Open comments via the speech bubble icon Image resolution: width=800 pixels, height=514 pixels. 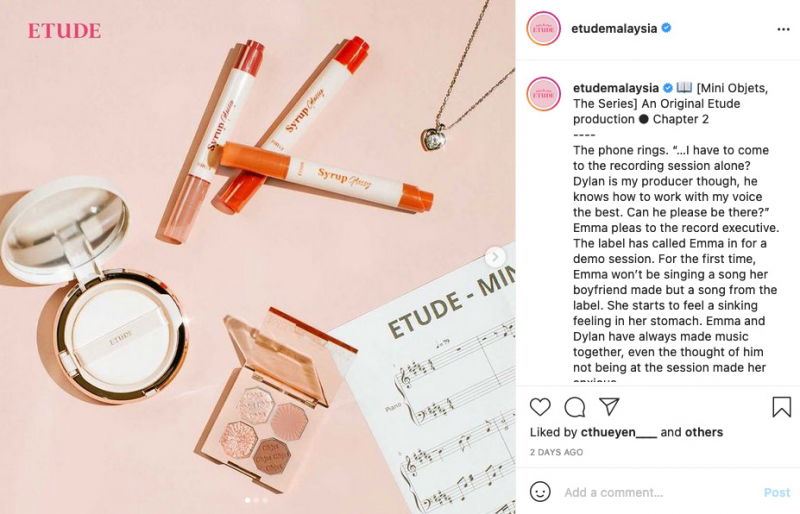coord(574,407)
